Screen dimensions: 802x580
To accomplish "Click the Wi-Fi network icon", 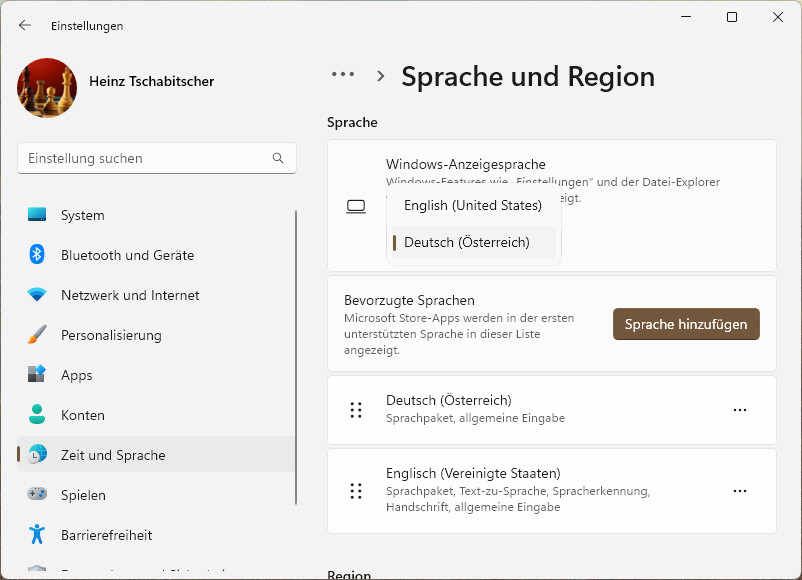I will (37, 295).
